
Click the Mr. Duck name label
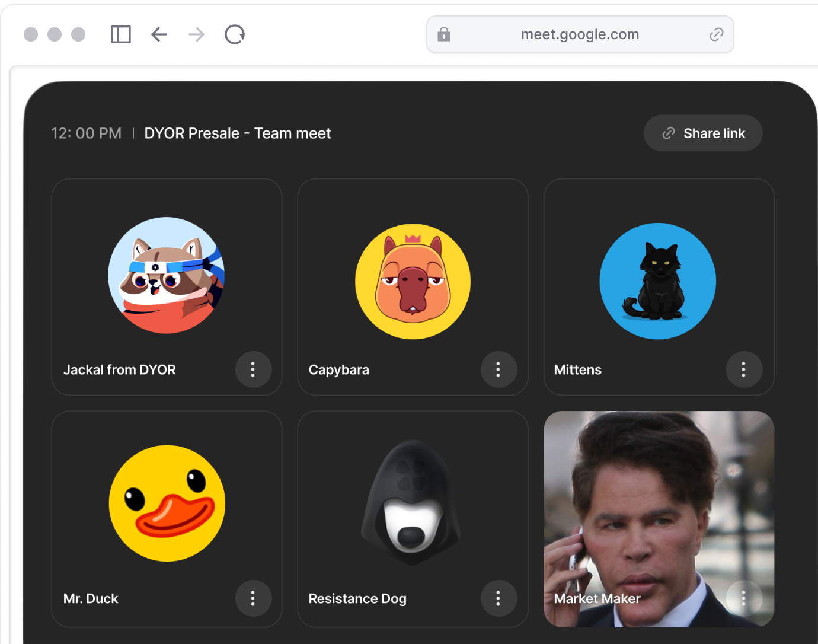[x=91, y=598]
